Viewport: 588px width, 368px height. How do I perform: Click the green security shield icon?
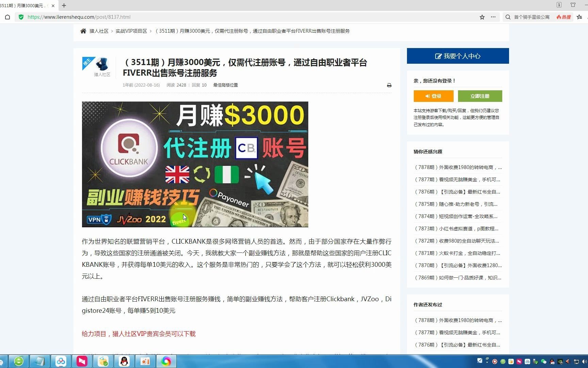21,17
